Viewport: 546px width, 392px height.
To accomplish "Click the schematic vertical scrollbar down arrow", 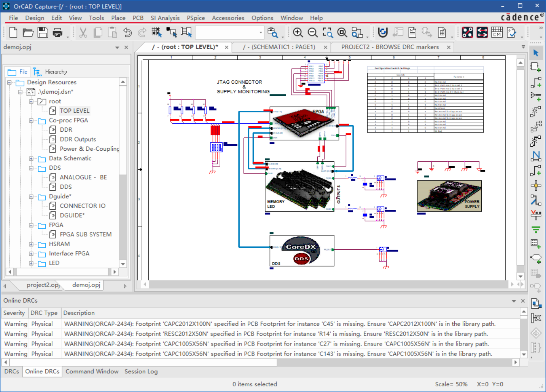I will click(521, 276).
